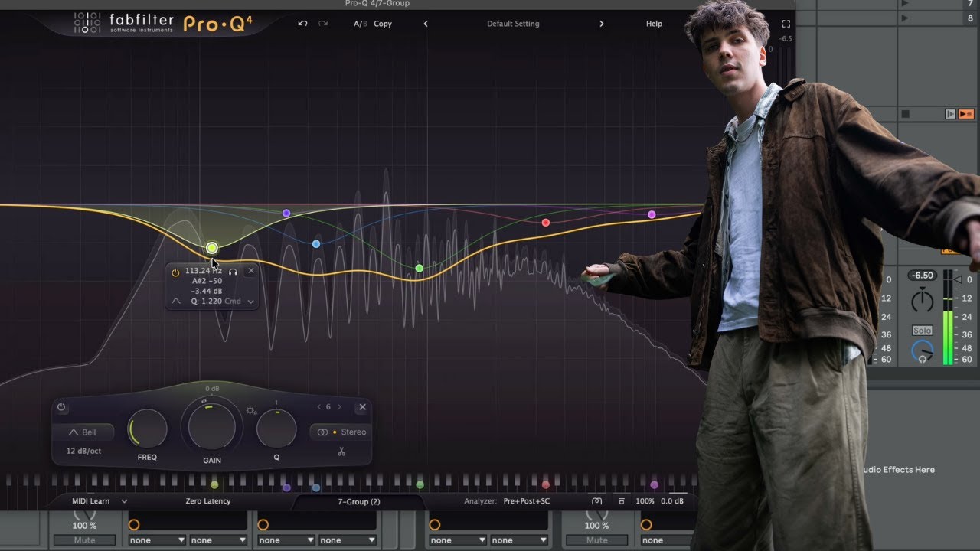980x551 pixels.
Task: Bypass band via popup power icon
Action: [175, 272]
